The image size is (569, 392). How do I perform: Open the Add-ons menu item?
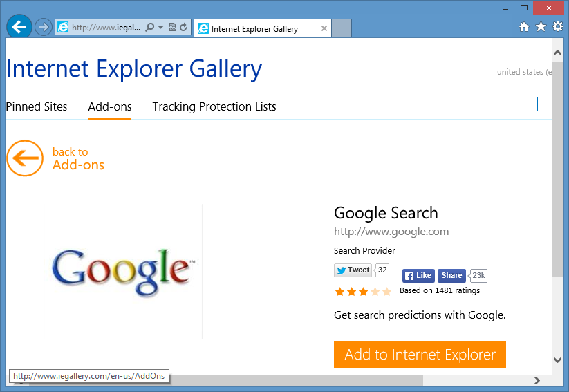(x=110, y=106)
